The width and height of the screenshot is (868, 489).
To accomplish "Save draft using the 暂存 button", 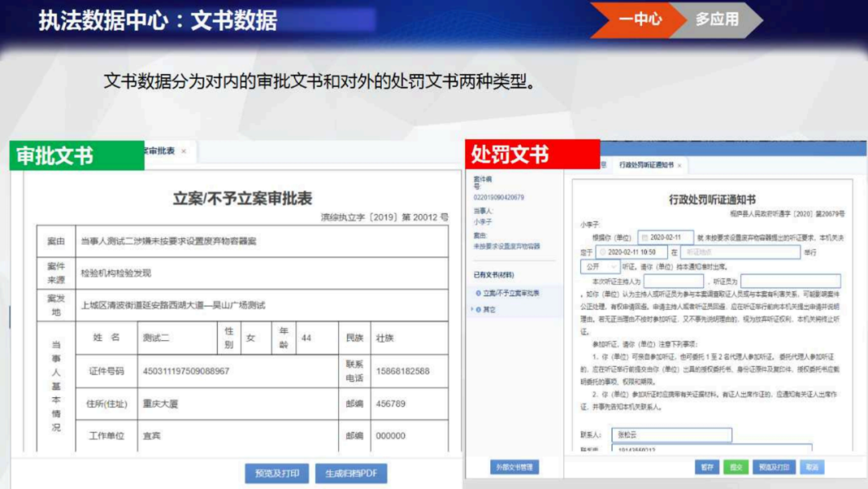I will [x=706, y=466].
